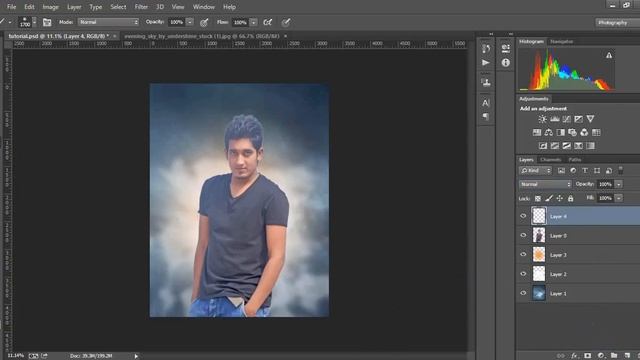The height and width of the screenshot is (360, 640).
Task: Lock layer position
Action: click(x=560, y=198)
